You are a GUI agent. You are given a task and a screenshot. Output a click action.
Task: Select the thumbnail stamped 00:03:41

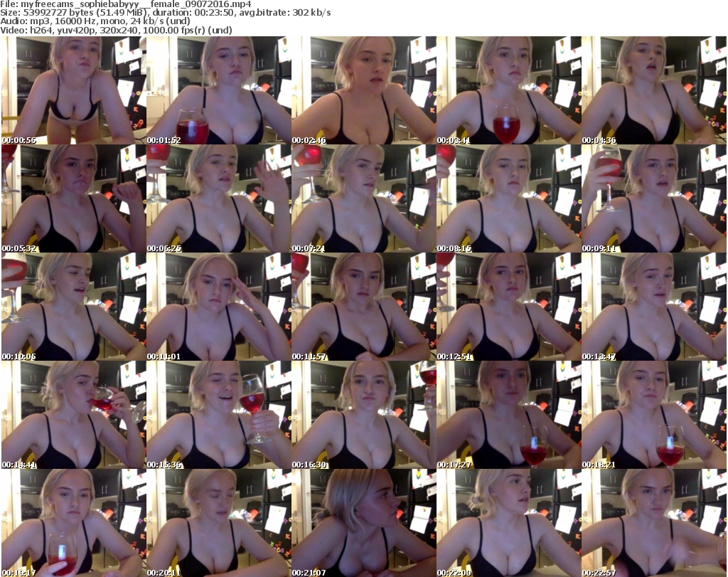509,90
